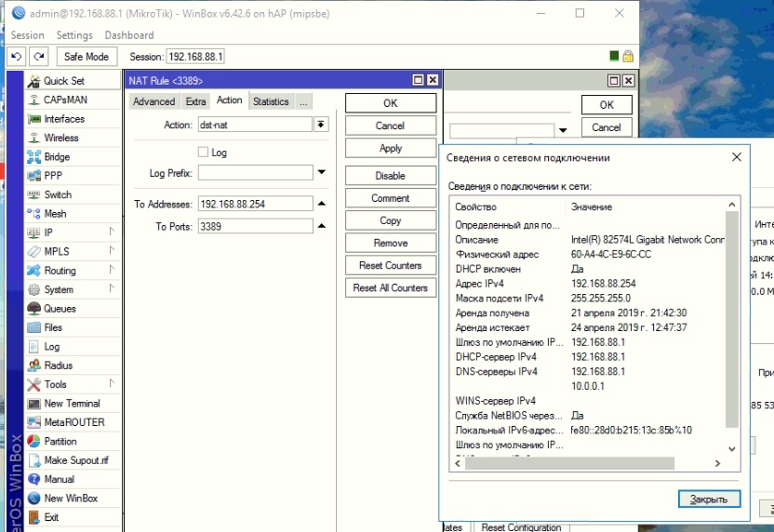Open PPP sidebar entry
The image size is (774, 532).
tap(73, 176)
